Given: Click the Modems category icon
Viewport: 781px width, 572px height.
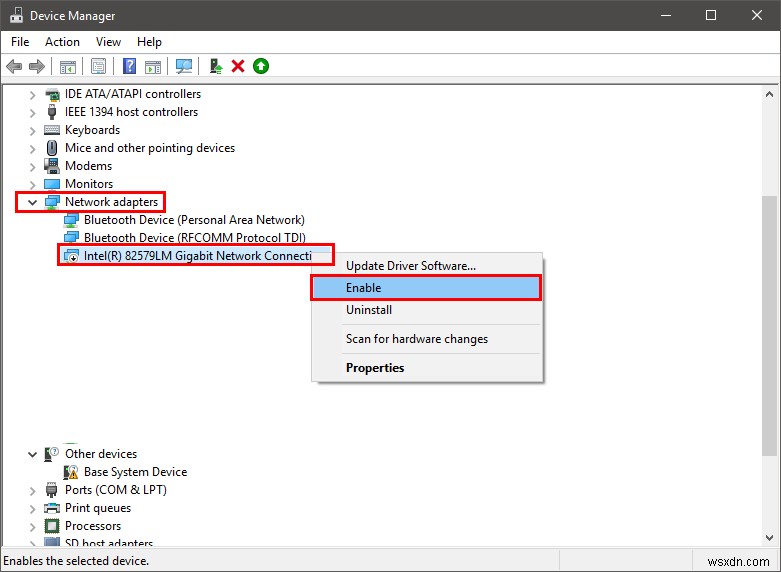Looking at the screenshot, I should tap(52, 166).
